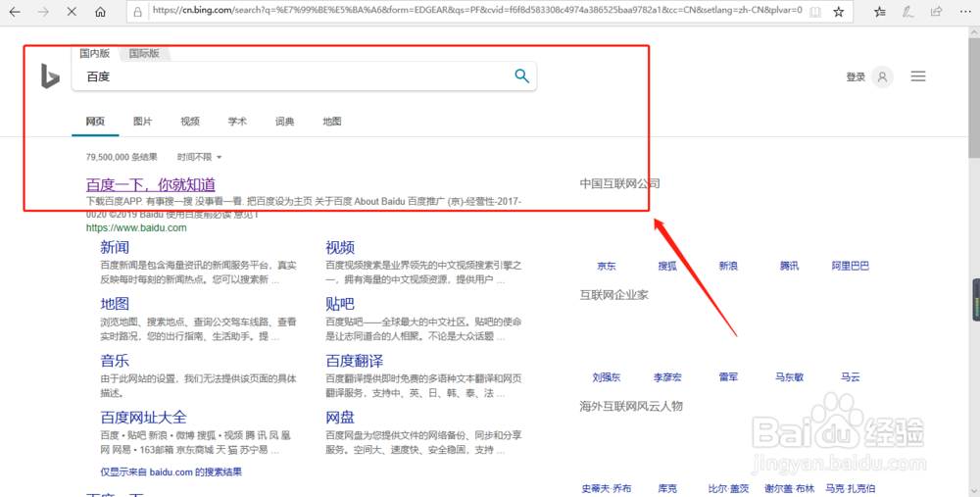Viewport: 980px width, 497px height.
Task: Click the 马东敏 person link
Action: pos(789,377)
